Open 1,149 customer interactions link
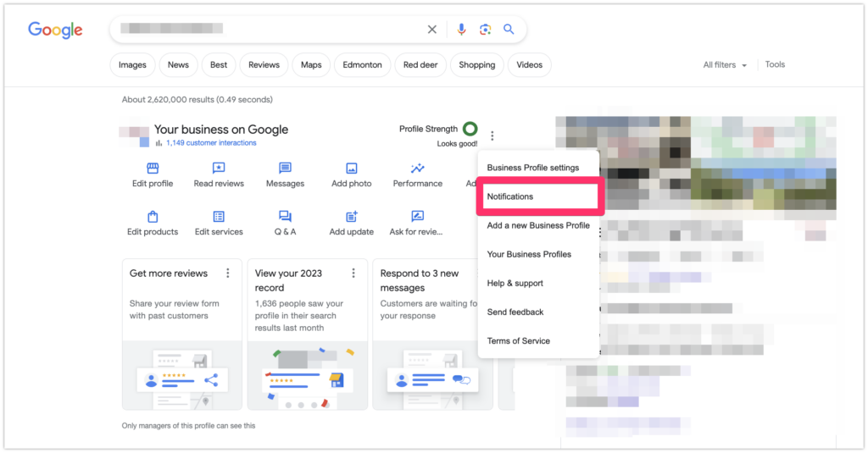 coord(211,143)
